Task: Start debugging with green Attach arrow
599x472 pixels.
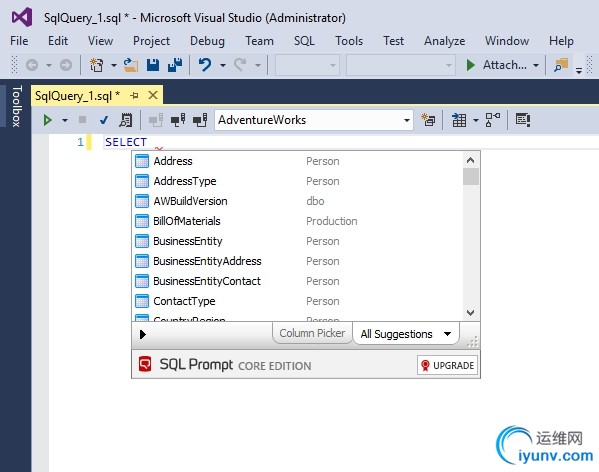Action: pos(471,65)
